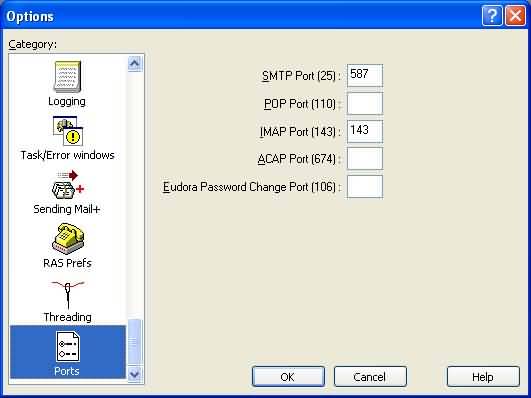The height and width of the screenshot is (398, 531).
Task: Click the category list scroll up arrow
Action: pos(135,63)
